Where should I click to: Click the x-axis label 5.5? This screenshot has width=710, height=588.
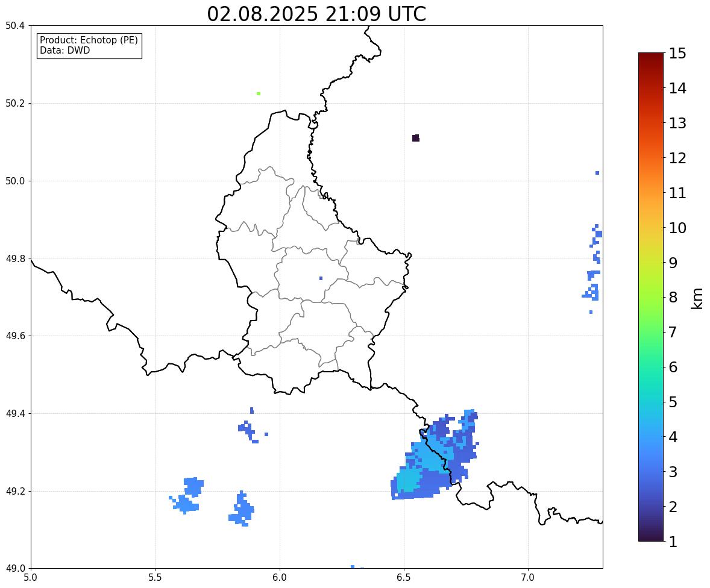coord(155,578)
